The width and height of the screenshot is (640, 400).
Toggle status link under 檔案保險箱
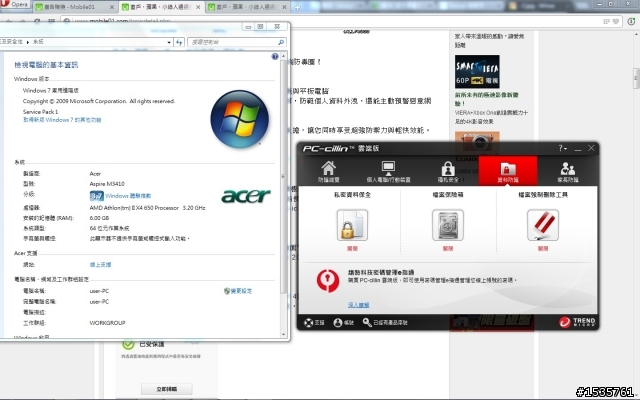(x=448, y=248)
